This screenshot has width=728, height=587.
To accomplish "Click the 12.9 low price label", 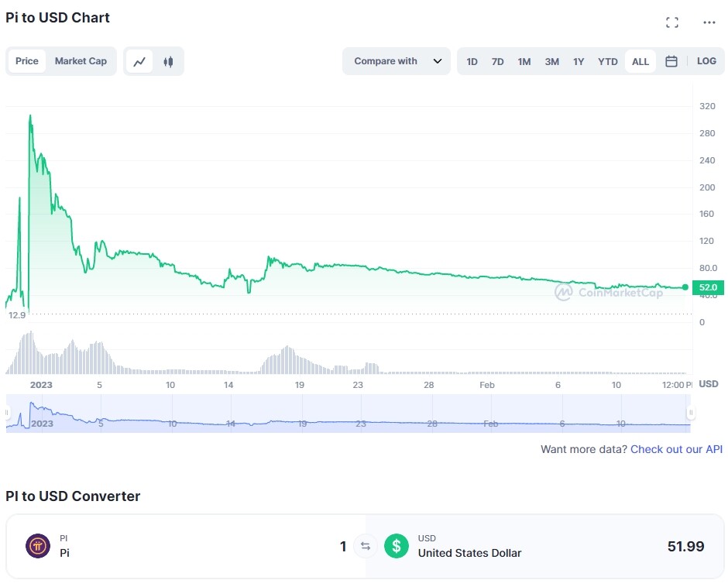I will tap(17, 315).
